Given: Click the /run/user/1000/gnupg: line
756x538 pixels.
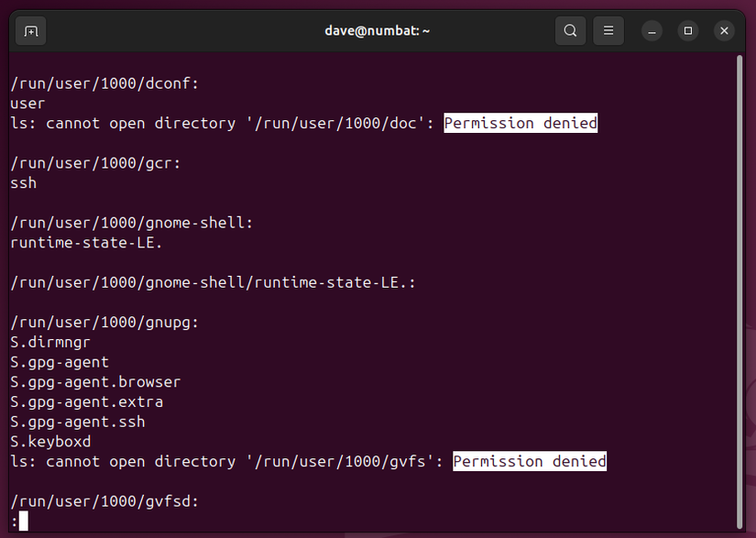Looking at the screenshot, I should click(104, 322).
